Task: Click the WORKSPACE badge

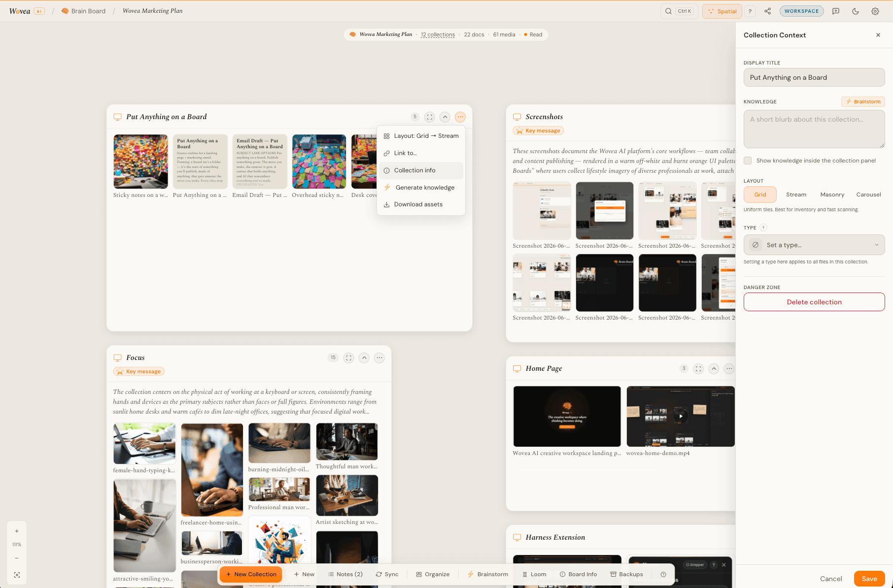Action: point(801,11)
